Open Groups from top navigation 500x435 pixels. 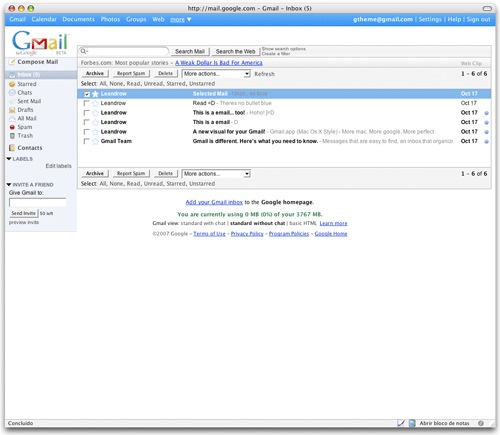(x=136, y=19)
